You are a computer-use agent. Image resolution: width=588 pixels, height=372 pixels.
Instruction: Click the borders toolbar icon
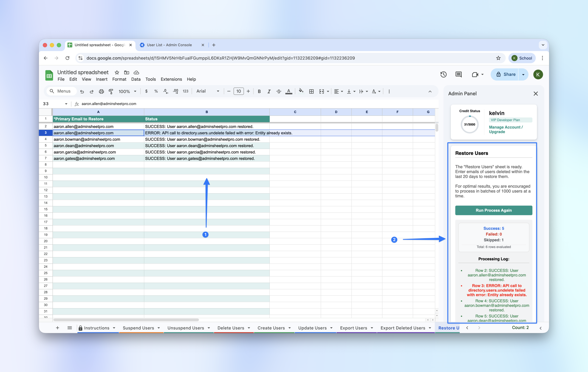[311, 91]
